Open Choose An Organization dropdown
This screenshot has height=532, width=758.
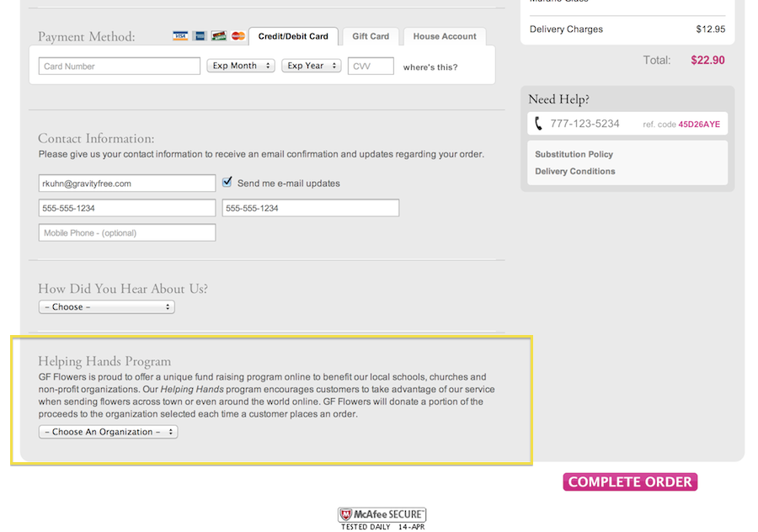(x=109, y=432)
